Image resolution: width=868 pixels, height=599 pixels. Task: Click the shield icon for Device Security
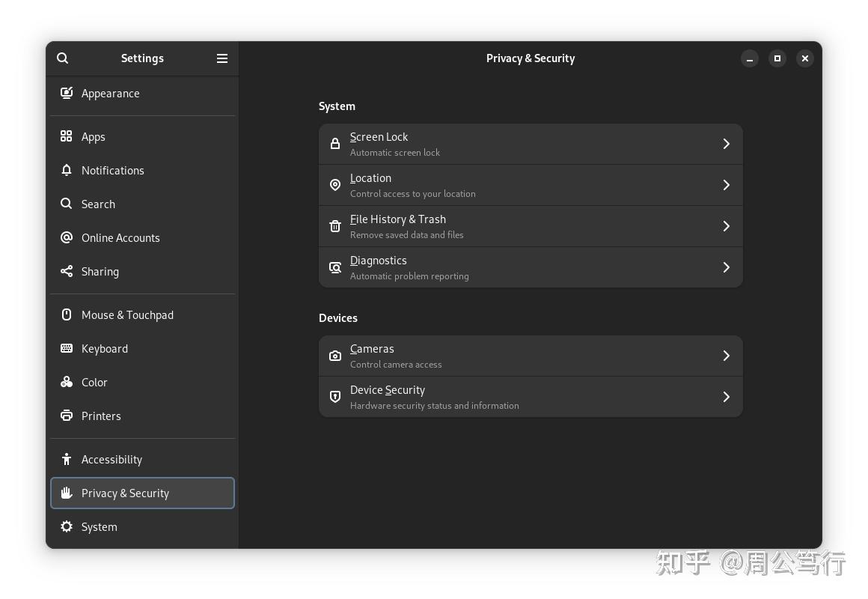(335, 397)
